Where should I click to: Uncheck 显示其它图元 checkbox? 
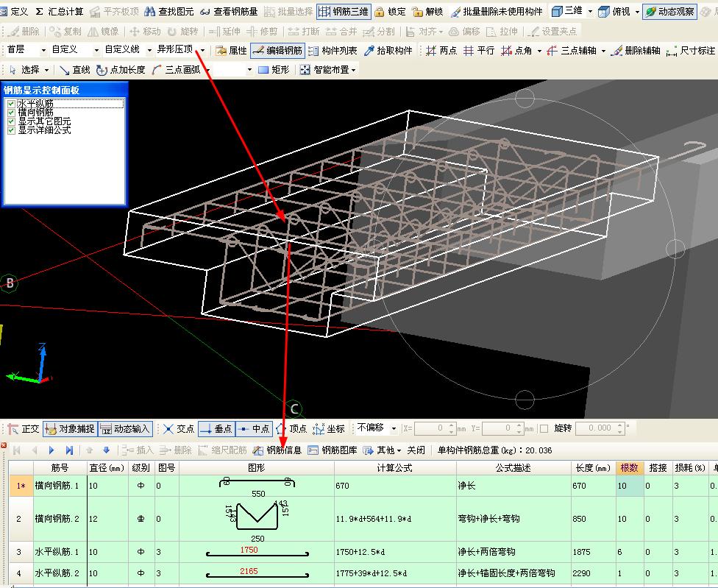[12, 121]
